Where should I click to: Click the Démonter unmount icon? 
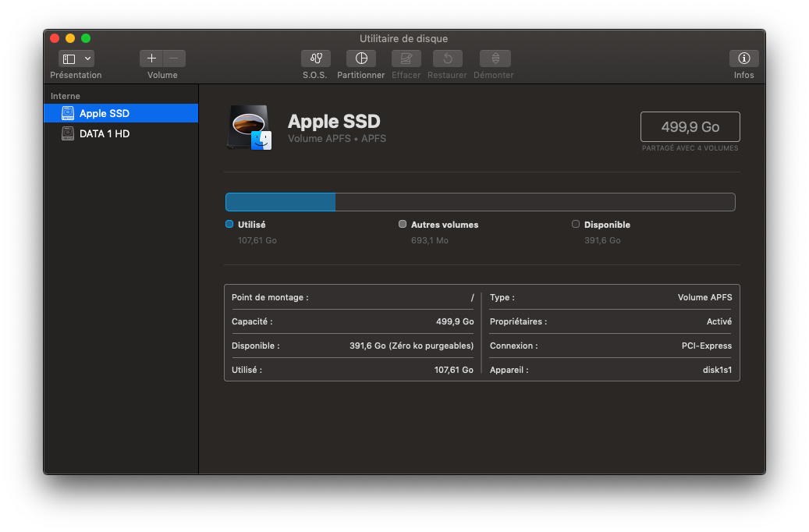pyautogui.click(x=495, y=59)
